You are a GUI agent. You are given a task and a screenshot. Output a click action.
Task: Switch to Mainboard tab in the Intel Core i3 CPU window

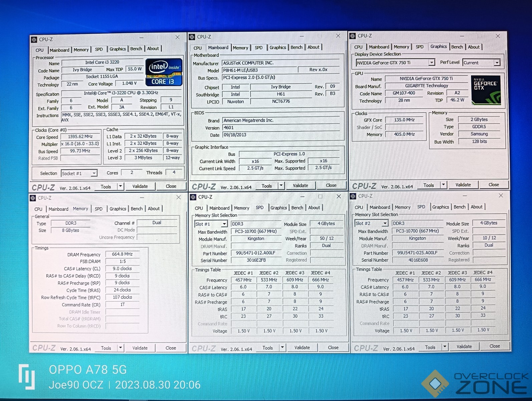59,50
